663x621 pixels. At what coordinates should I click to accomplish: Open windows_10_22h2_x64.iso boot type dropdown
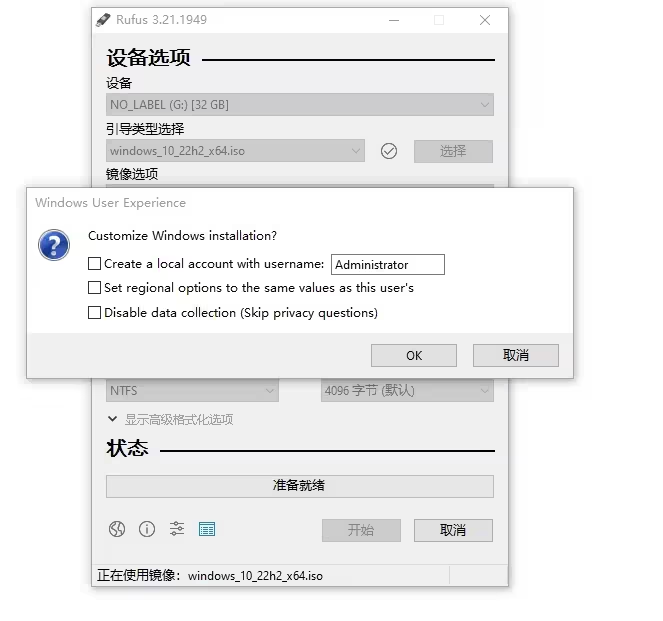[235, 151]
